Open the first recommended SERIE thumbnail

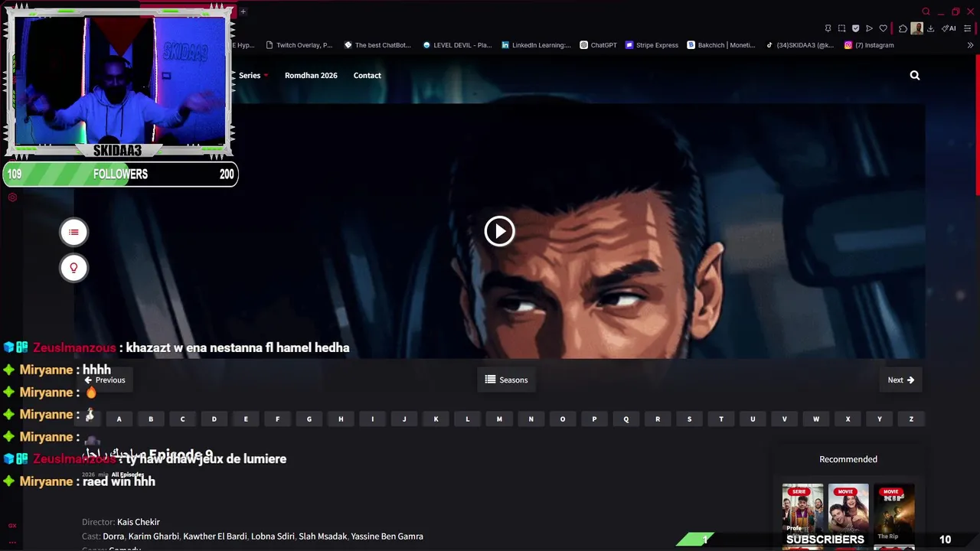point(802,512)
